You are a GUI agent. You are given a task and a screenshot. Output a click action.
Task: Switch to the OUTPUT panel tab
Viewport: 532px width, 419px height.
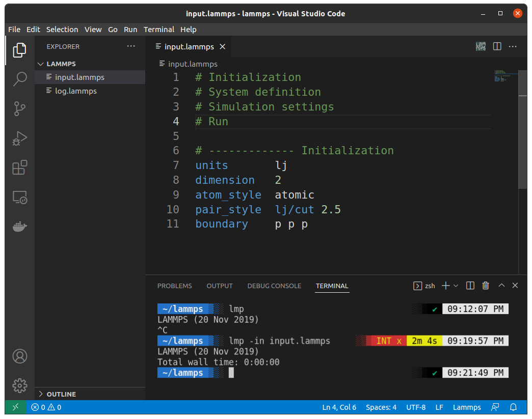(x=220, y=286)
